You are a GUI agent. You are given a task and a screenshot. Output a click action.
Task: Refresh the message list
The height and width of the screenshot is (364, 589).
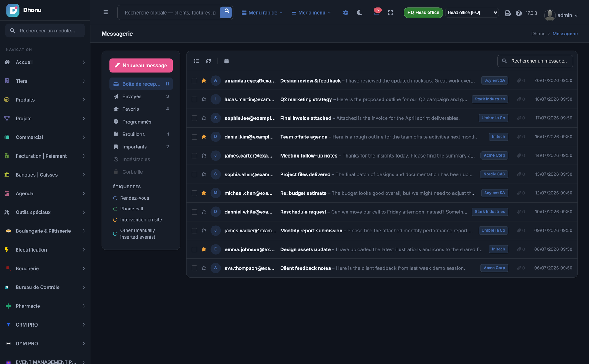point(208,61)
